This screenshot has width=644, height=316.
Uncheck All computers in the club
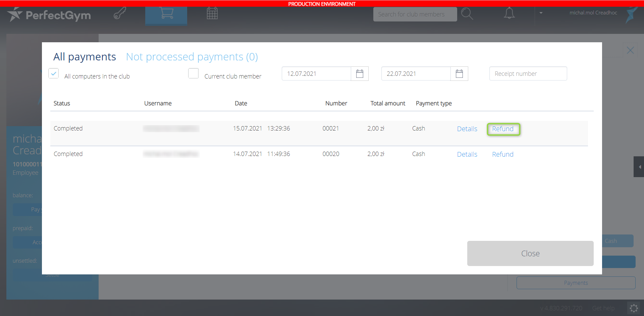[54, 73]
